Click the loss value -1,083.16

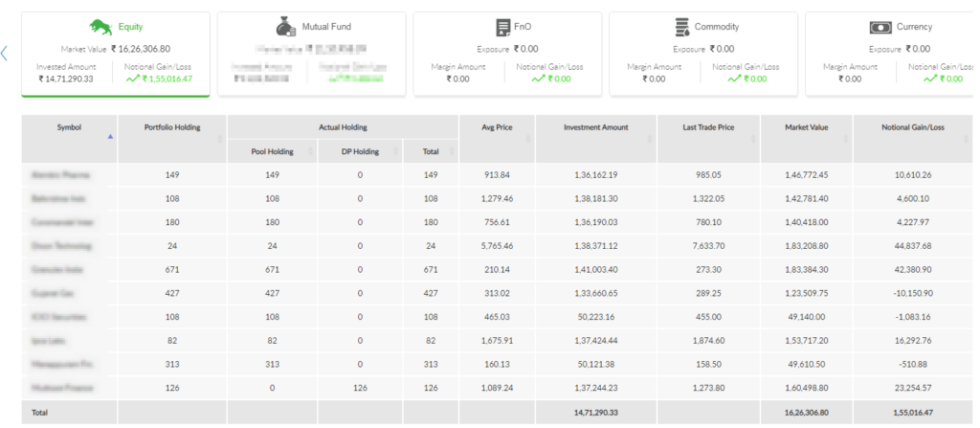(x=913, y=317)
